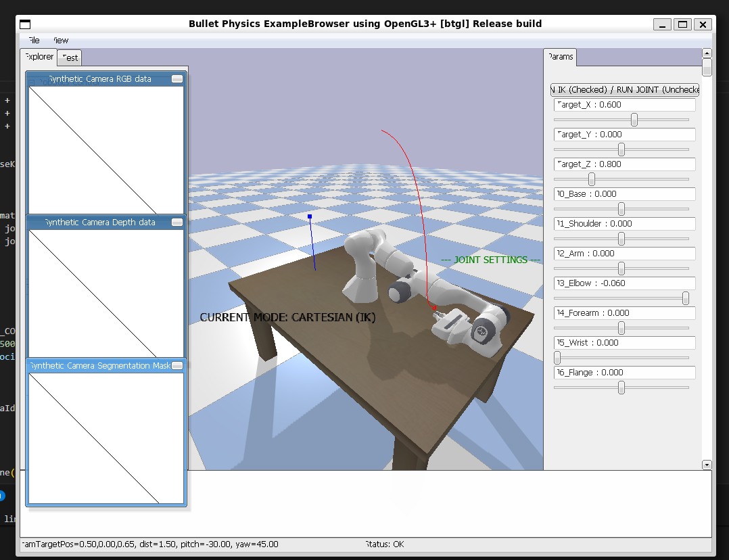Click the Params panel scroll down arrow
The width and height of the screenshot is (729, 560).
(x=707, y=465)
